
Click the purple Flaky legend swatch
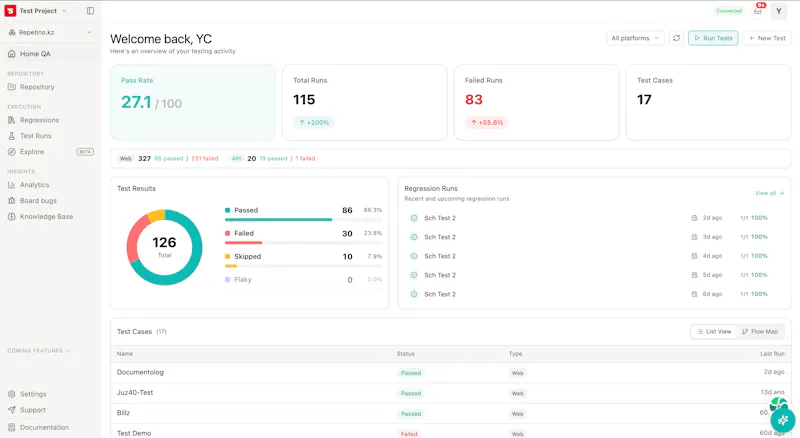[228, 280]
